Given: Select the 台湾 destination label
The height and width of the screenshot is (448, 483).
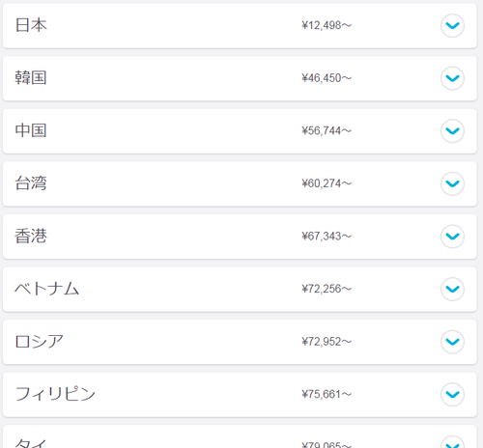Looking at the screenshot, I should pyautogui.click(x=31, y=183).
